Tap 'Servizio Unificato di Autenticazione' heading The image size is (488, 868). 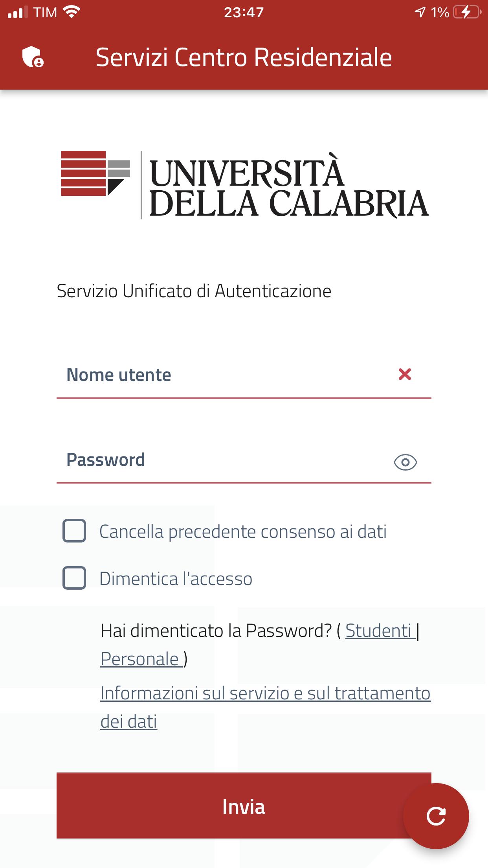click(194, 291)
